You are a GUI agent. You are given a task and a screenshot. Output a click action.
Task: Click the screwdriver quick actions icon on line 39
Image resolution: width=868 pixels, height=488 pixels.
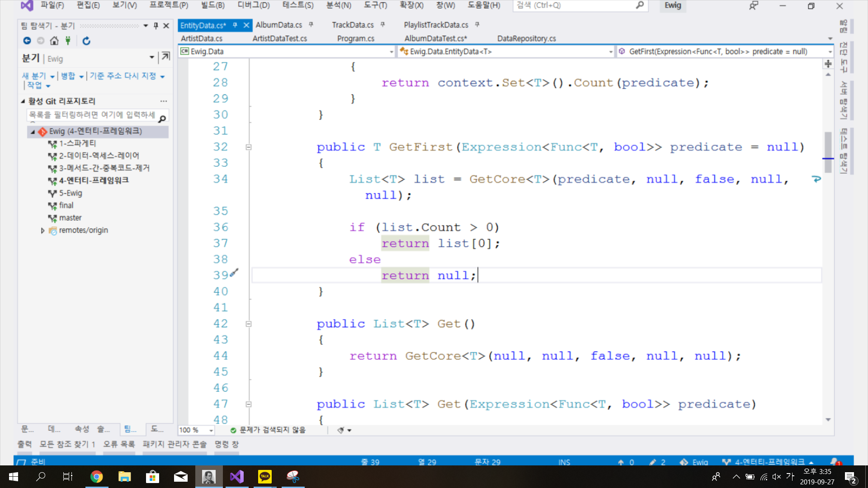point(234,272)
